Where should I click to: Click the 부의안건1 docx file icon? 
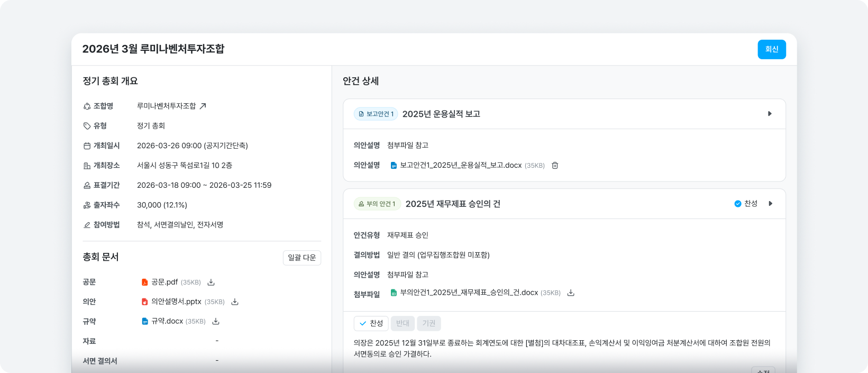(x=394, y=293)
